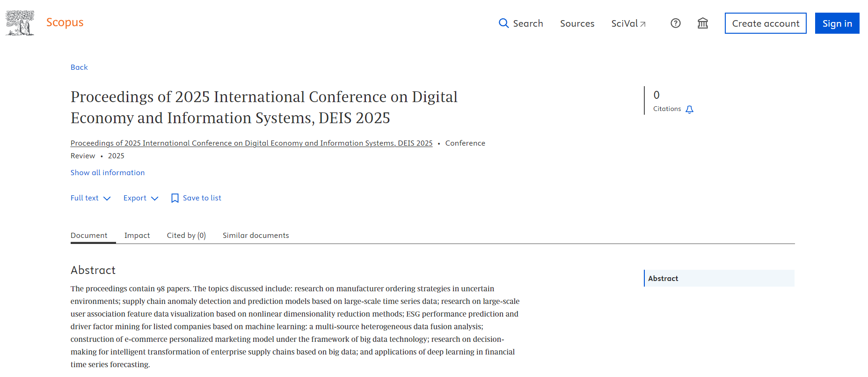
Task: Select the Document tab
Action: 89,236
